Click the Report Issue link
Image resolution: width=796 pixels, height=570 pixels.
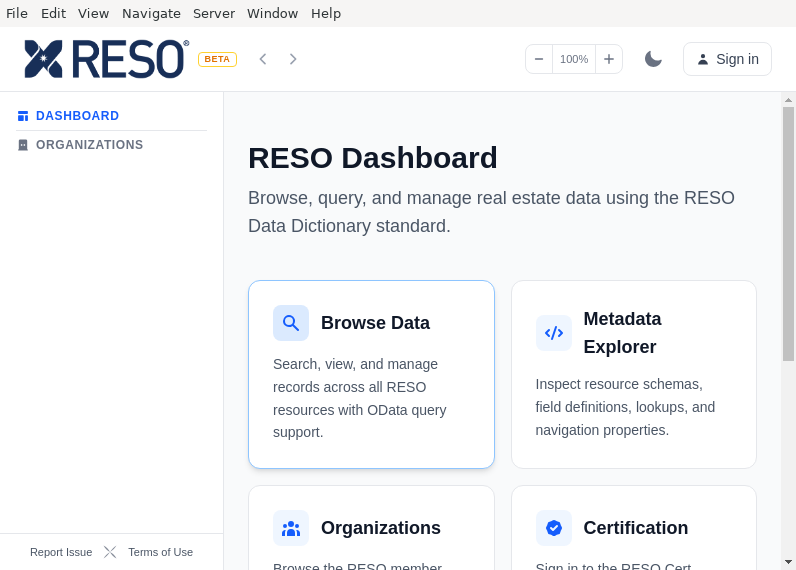(x=61, y=552)
